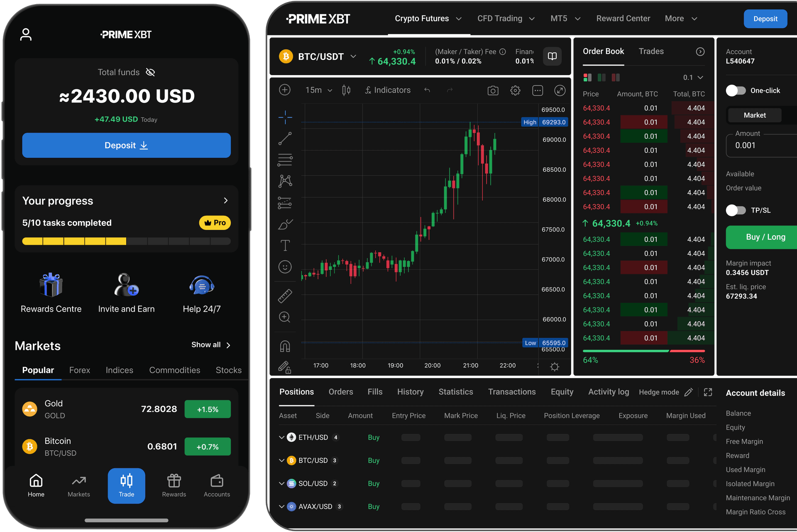Open the Activity log tab

609,392
